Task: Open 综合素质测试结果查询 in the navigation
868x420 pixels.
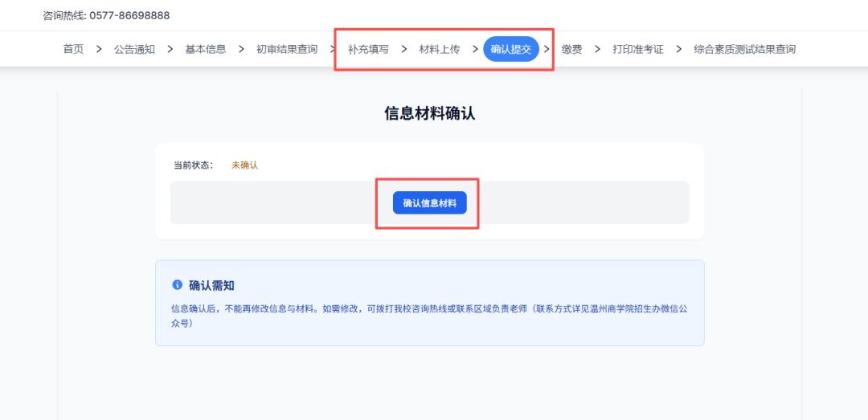Action: [x=745, y=49]
